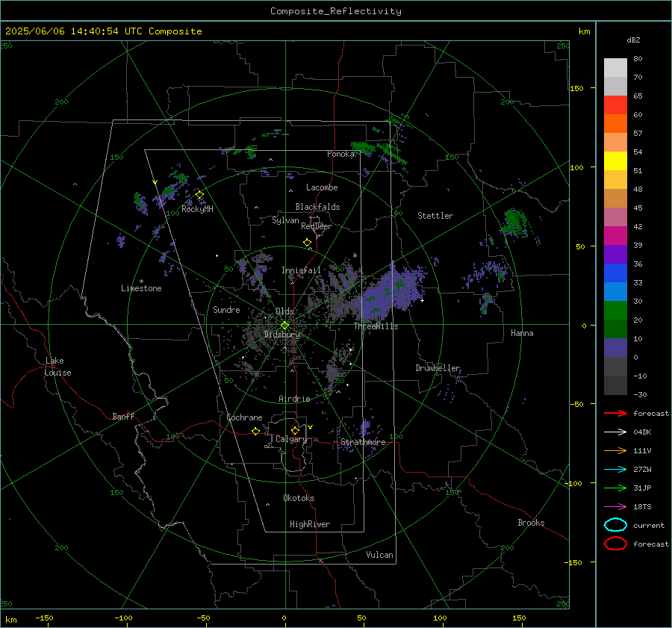Click the Calgary city label
Screen dimensions: 672x628
point(291,439)
